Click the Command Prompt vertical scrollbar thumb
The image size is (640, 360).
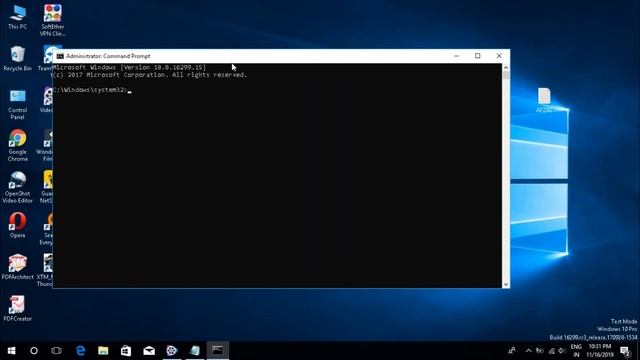click(506, 75)
